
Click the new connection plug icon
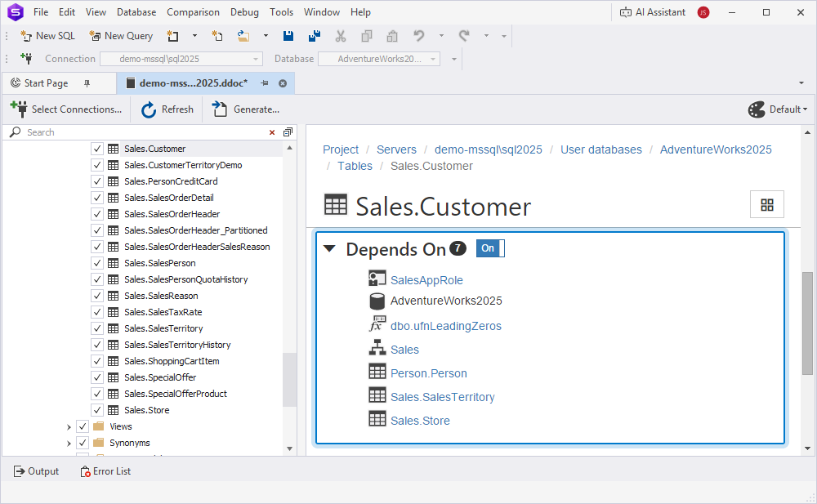pyautogui.click(x=26, y=58)
